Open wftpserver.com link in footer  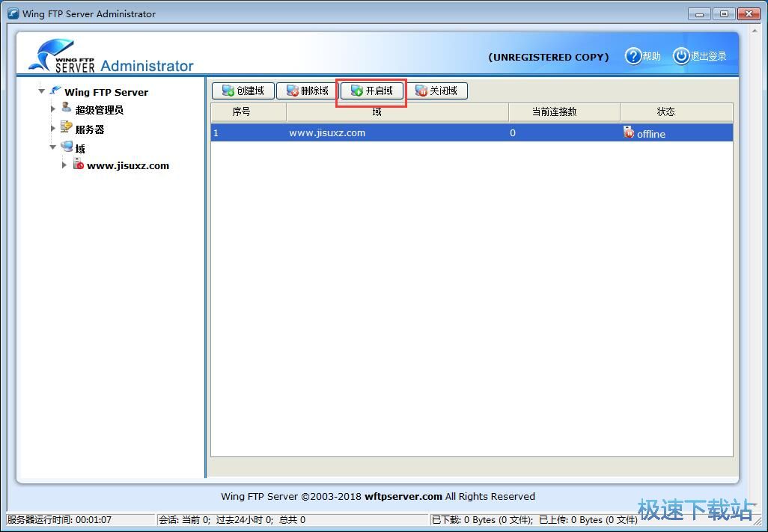(403, 496)
